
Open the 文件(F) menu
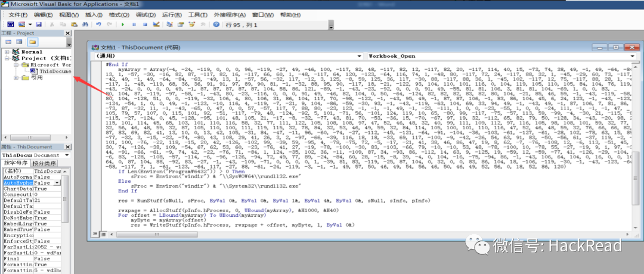pyautogui.click(x=18, y=15)
